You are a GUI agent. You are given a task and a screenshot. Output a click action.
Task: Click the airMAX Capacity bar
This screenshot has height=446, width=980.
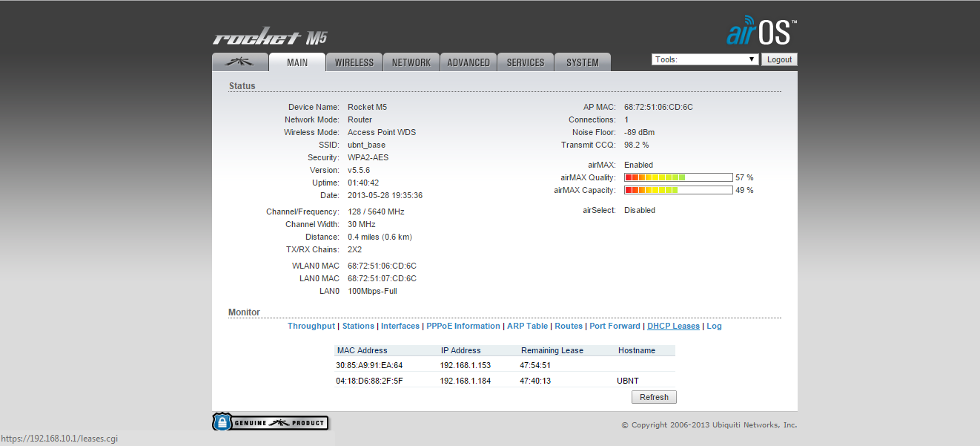[x=678, y=190]
